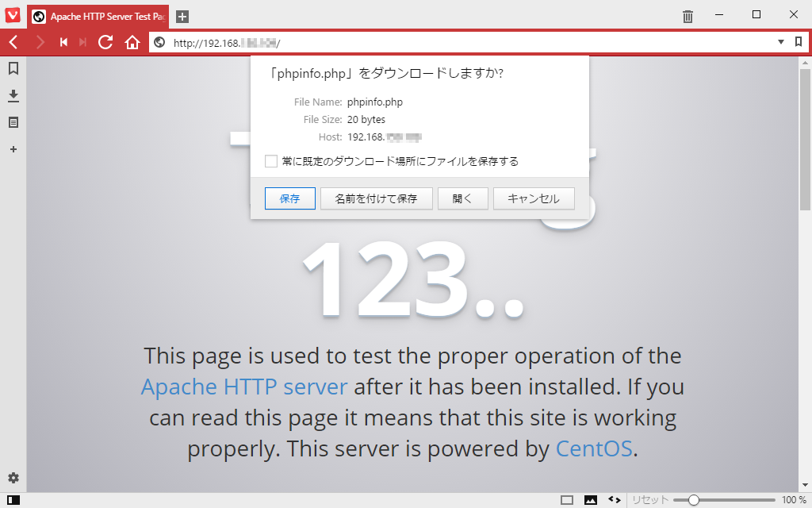Click the 保存 button
This screenshot has height=508, width=812.
point(290,198)
